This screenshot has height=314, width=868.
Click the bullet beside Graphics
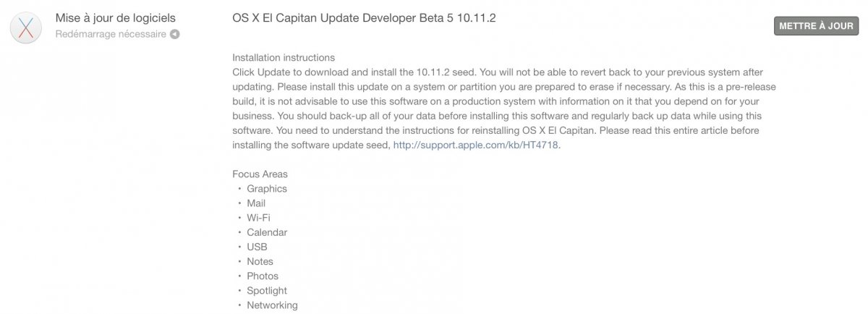pyautogui.click(x=239, y=189)
